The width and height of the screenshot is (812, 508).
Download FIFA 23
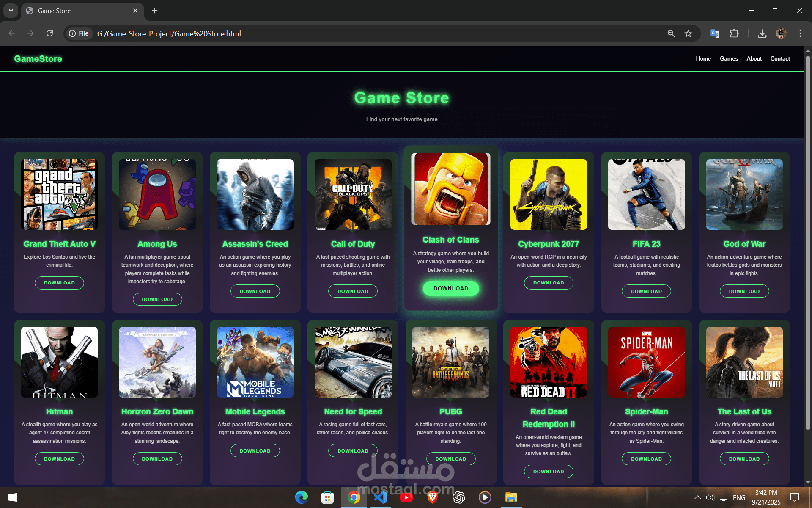pos(647,291)
